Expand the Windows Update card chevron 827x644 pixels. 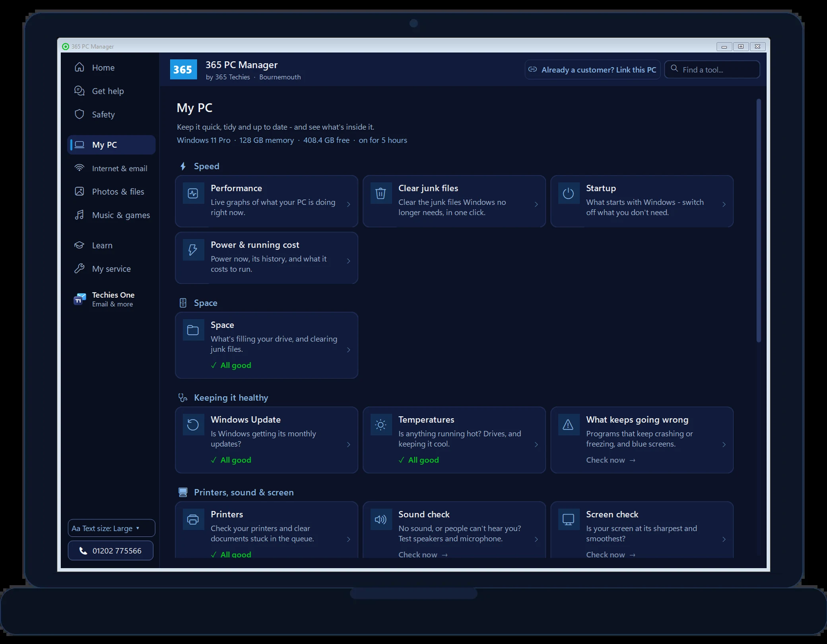click(x=349, y=444)
